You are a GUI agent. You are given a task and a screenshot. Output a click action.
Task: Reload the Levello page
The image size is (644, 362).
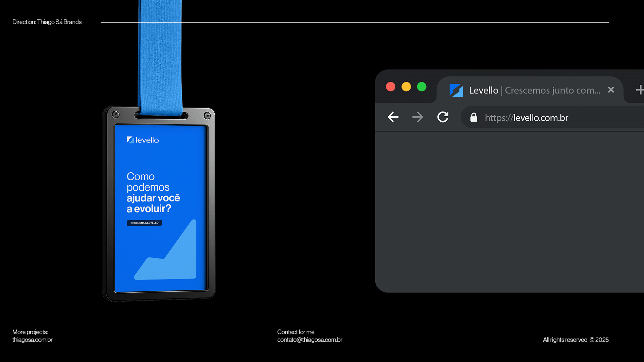(x=443, y=117)
